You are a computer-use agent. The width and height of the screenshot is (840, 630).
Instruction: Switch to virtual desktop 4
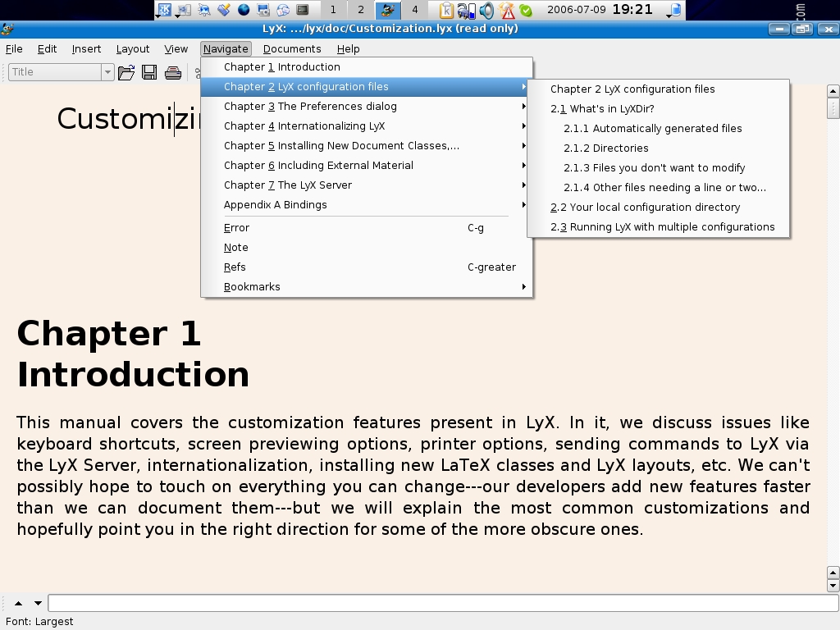pos(414,10)
